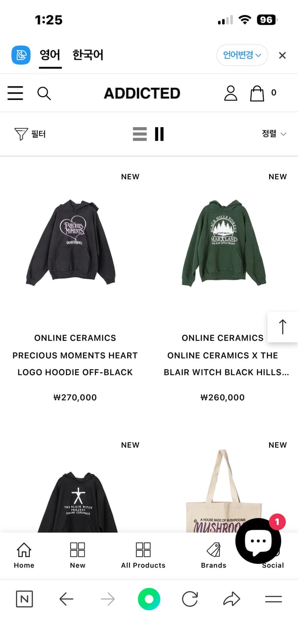Switch to two-column grid view
The width and height of the screenshot is (298, 644).
[159, 134]
